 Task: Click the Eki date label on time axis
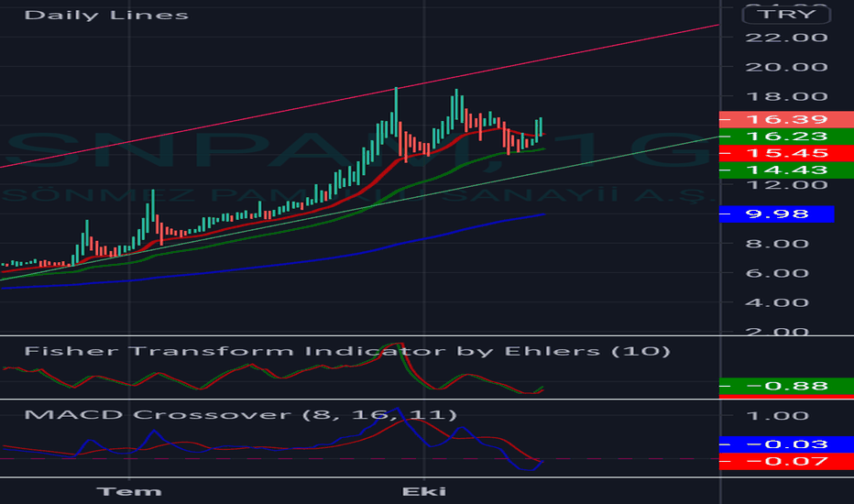(x=423, y=491)
